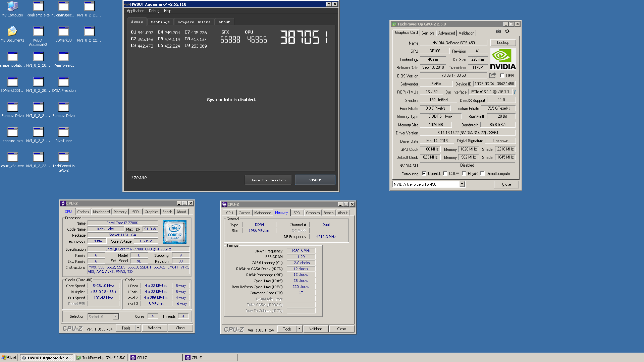Open Caches tab in CPU-Z CPU window
The width and height of the screenshot is (644, 362).
tap(83, 212)
